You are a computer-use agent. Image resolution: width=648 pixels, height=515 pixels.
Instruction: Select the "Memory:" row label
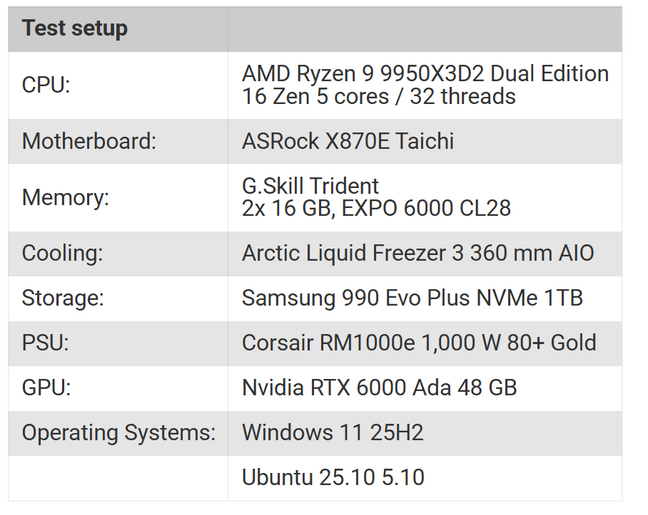click(65, 197)
